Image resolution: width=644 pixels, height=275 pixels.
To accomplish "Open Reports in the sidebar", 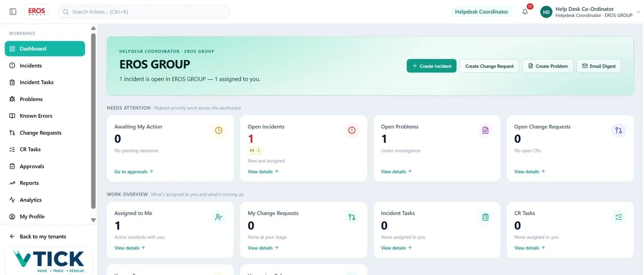I will (x=45, y=183).
